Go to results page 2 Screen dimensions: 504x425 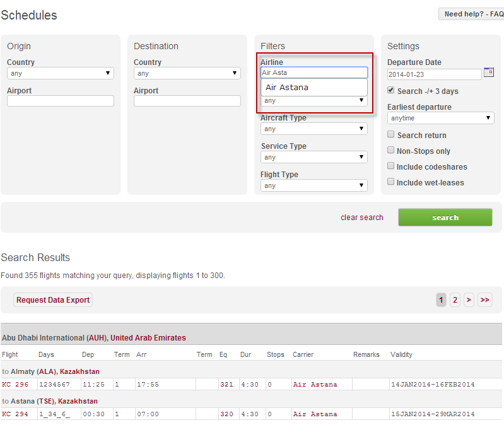[455, 300]
